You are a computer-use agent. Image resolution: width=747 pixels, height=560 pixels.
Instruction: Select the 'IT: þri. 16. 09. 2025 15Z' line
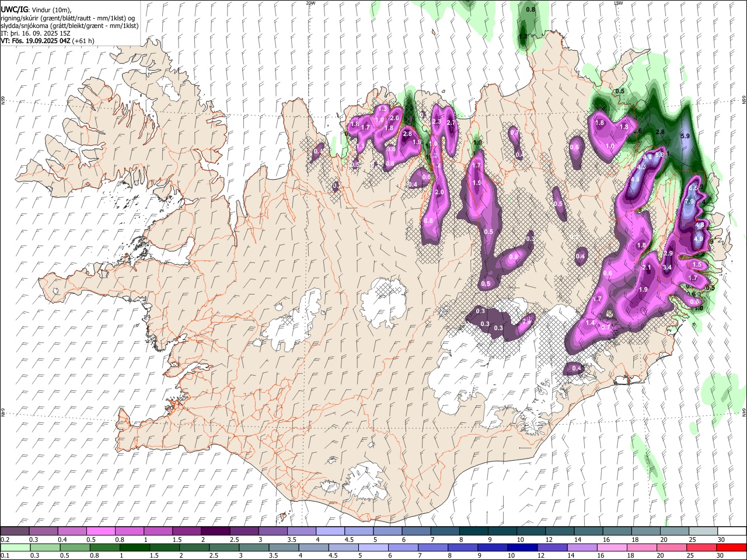pos(36,33)
